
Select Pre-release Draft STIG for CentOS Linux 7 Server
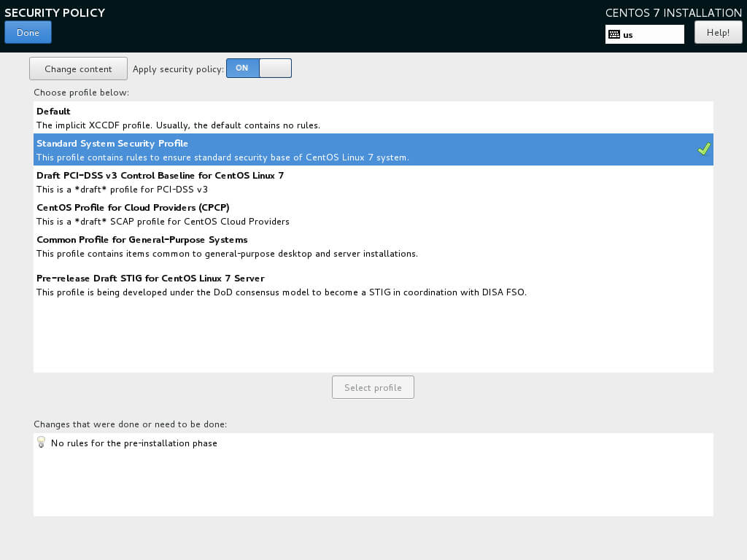[x=373, y=285]
